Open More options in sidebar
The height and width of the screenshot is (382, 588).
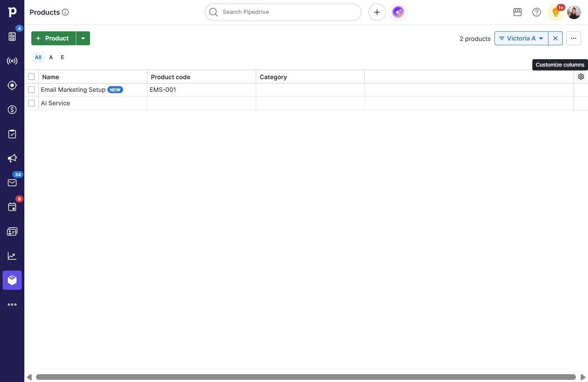pos(12,305)
